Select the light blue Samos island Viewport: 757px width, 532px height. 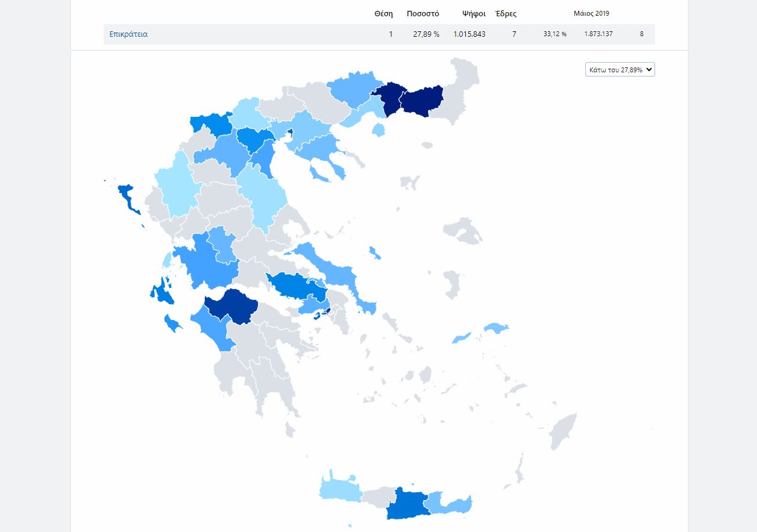click(x=496, y=328)
